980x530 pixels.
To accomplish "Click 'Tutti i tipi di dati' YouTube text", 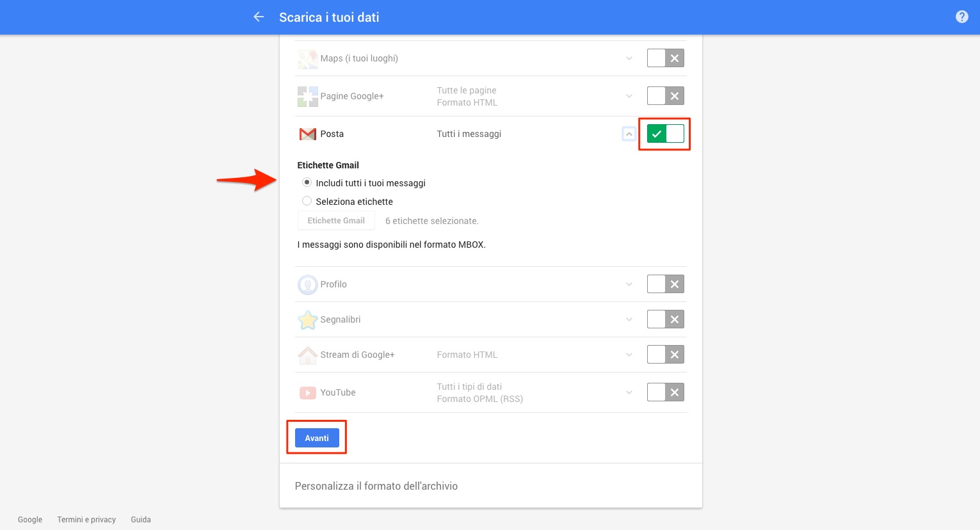I will pyautogui.click(x=469, y=387).
